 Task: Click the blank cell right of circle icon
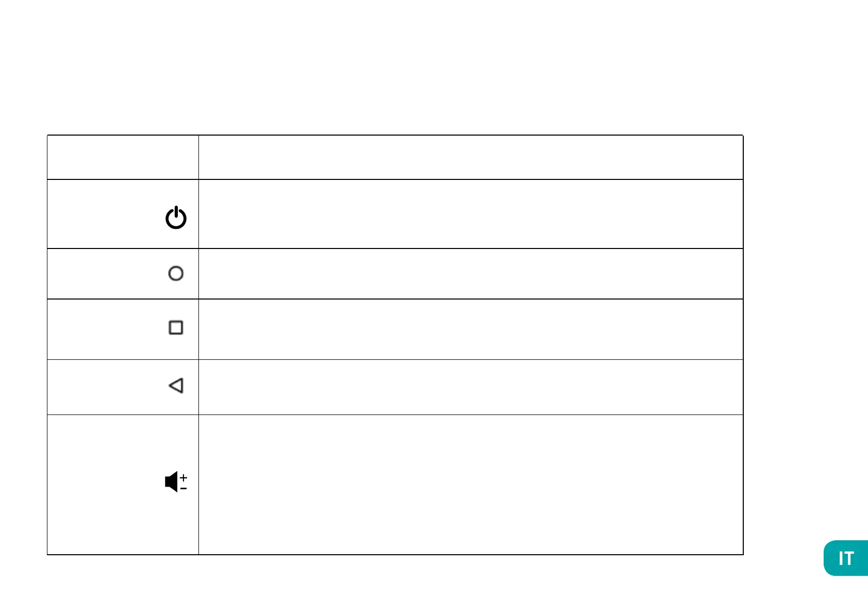click(470, 274)
